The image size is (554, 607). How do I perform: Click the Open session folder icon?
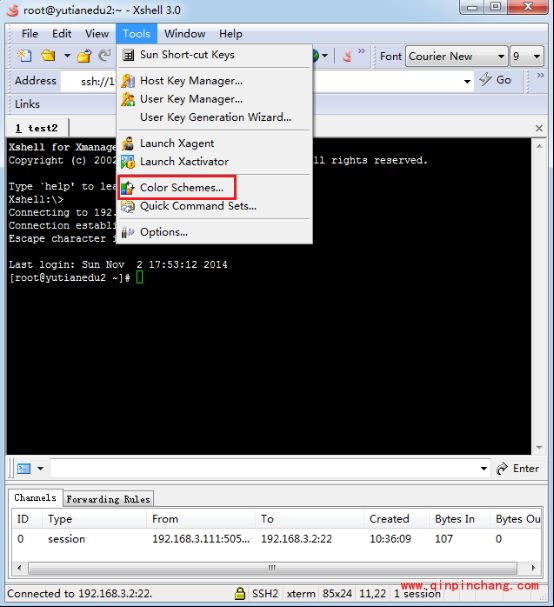click(x=48, y=56)
